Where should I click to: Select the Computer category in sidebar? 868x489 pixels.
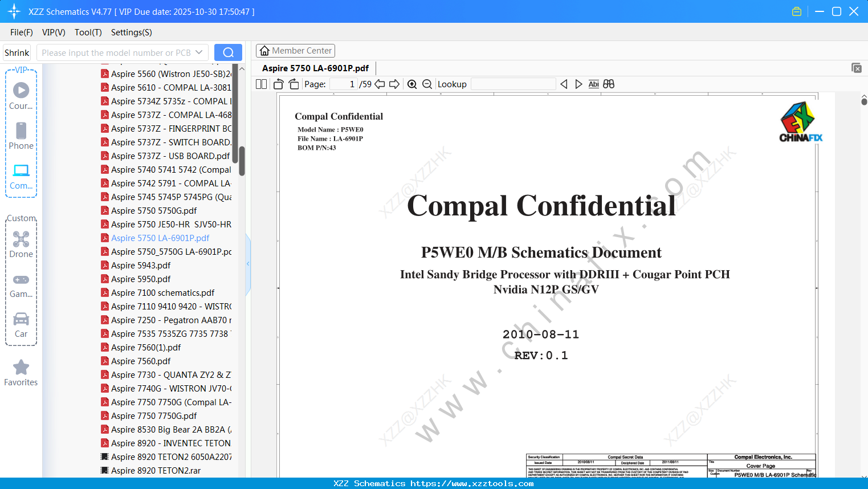coord(21,176)
